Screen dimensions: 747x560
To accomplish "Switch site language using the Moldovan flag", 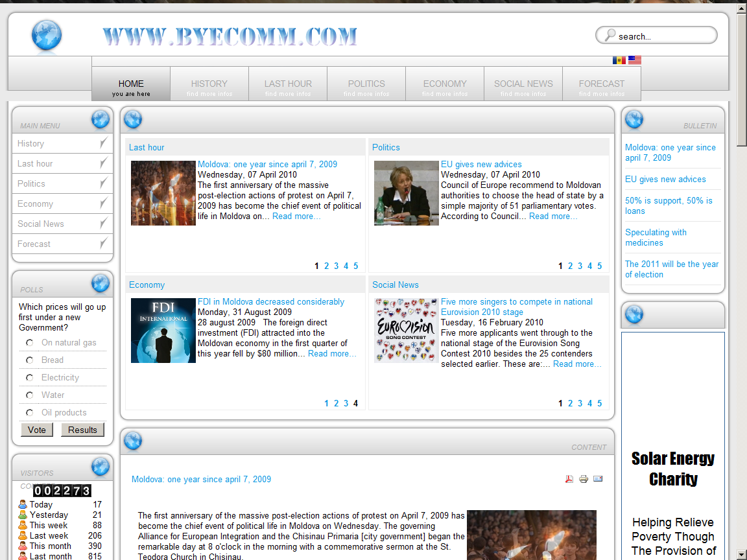I will coord(619,60).
